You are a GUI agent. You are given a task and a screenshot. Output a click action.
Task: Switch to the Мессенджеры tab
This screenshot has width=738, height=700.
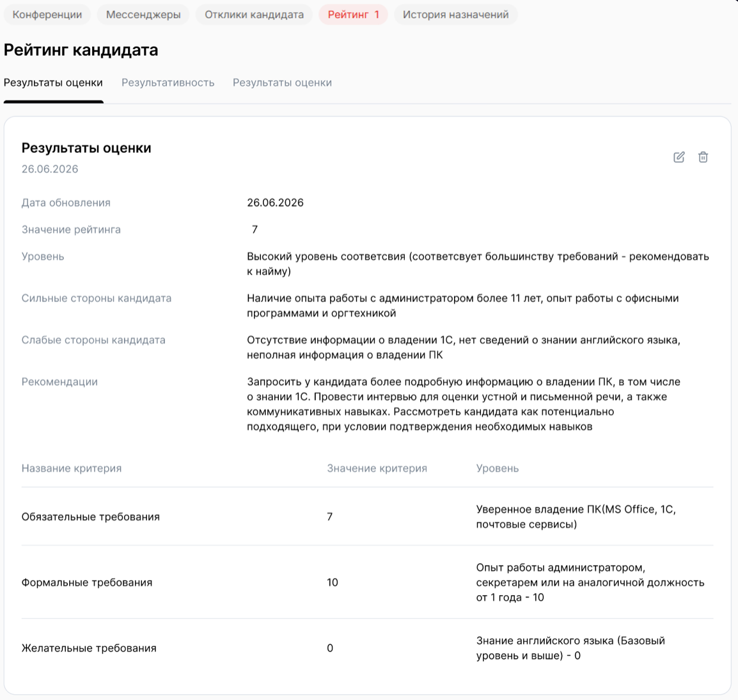[x=143, y=15]
